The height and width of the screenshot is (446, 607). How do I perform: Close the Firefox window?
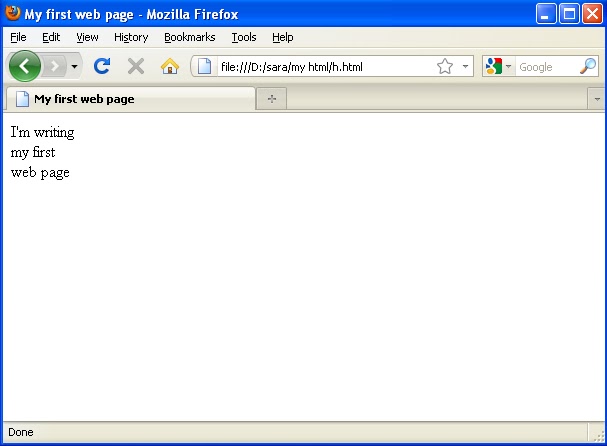coord(592,14)
